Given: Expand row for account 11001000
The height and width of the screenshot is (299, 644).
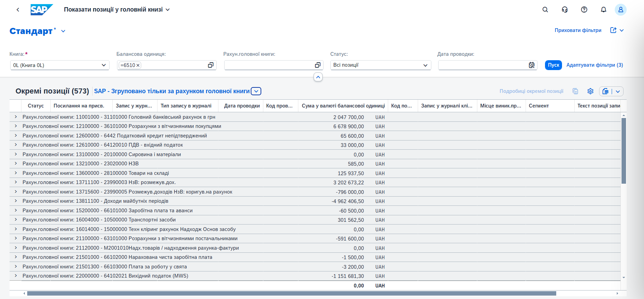Looking at the screenshot, I should click(x=16, y=117).
